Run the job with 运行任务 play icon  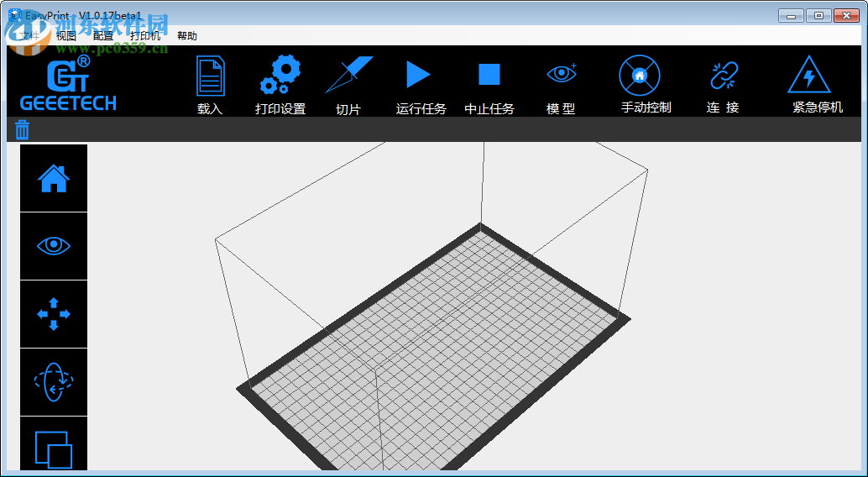[x=419, y=74]
